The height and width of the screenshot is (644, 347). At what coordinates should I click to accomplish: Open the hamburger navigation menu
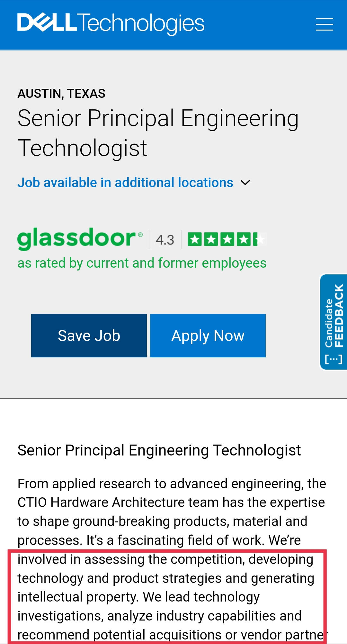324,24
